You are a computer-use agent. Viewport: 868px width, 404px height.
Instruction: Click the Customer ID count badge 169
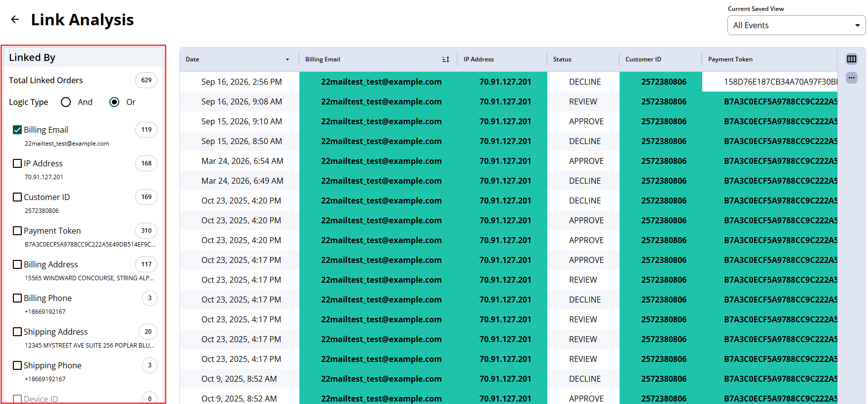[x=146, y=197]
